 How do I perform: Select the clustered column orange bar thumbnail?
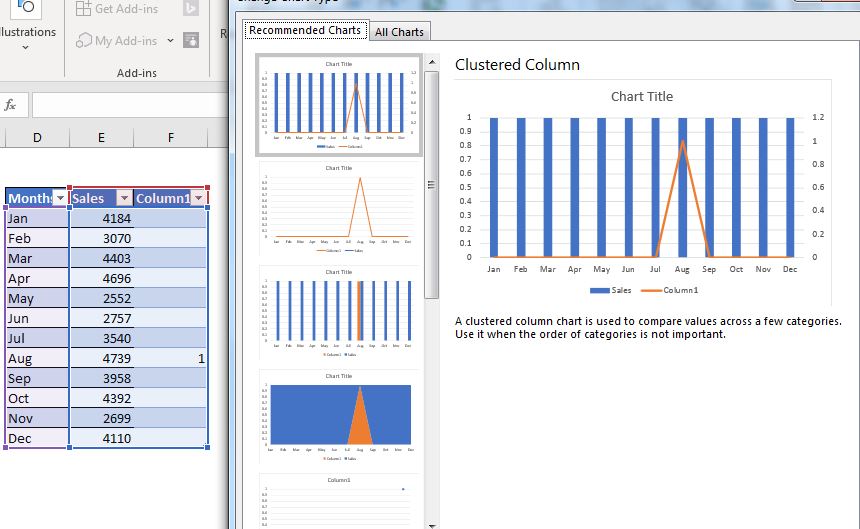[x=338, y=313]
